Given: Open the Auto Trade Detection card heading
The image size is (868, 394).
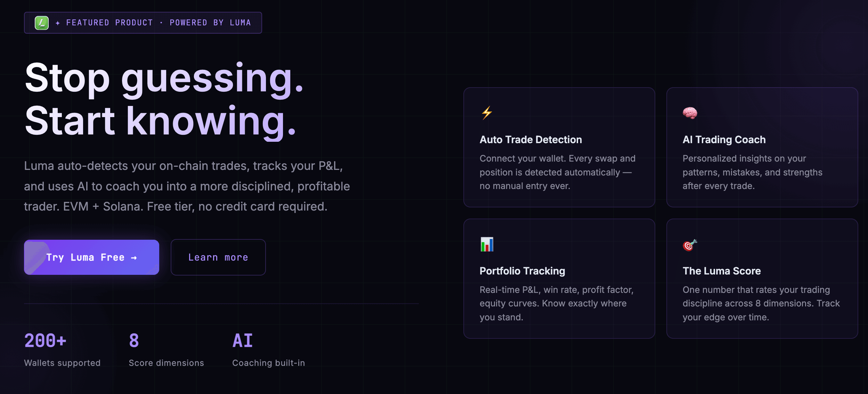Looking at the screenshot, I should click(x=530, y=140).
